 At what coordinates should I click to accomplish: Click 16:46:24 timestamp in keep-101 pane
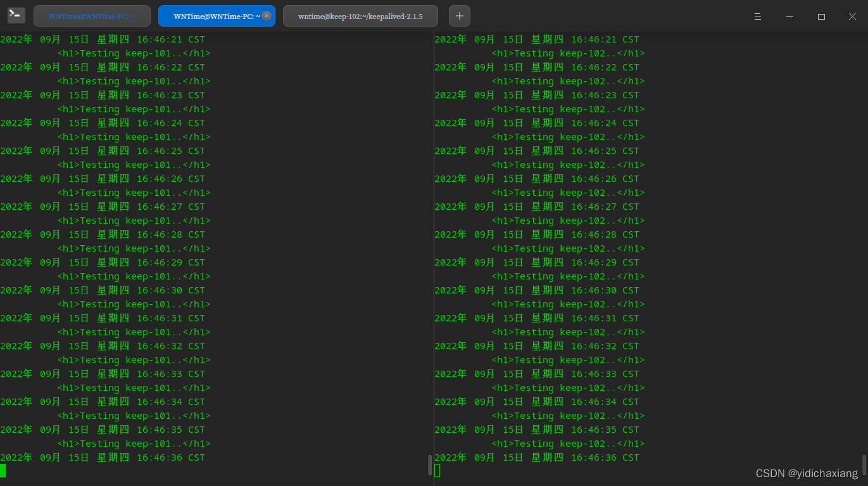tap(160, 123)
